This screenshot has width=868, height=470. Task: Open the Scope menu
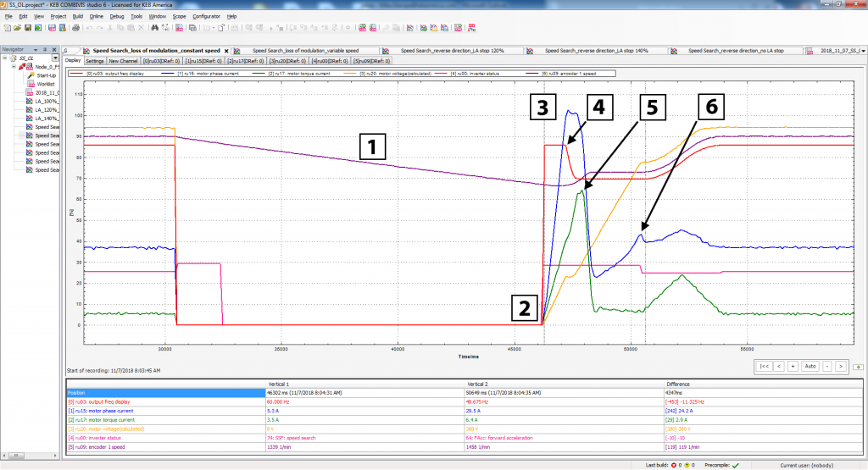coord(180,17)
